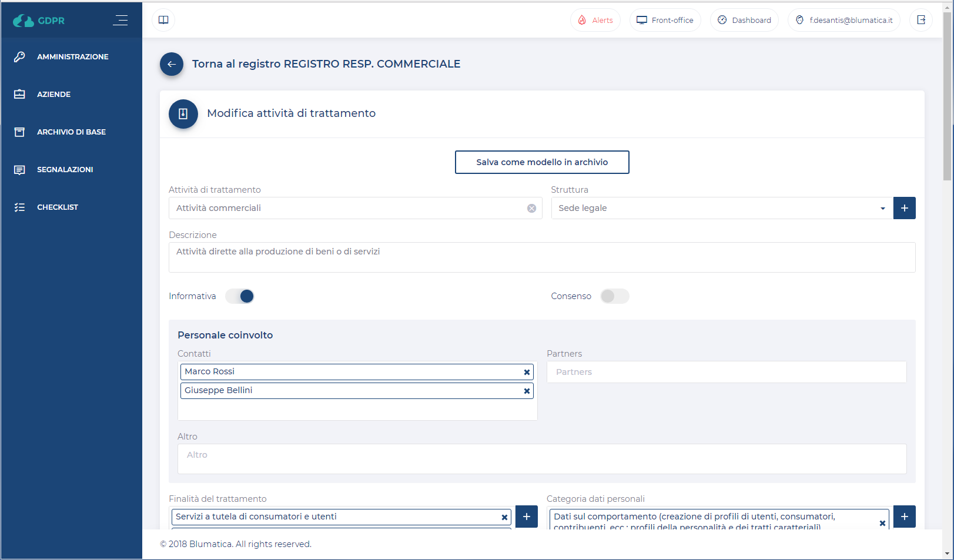Image resolution: width=954 pixels, height=560 pixels.
Task: Collapse the sidebar using the hamburger menu icon
Action: click(120, 20)
